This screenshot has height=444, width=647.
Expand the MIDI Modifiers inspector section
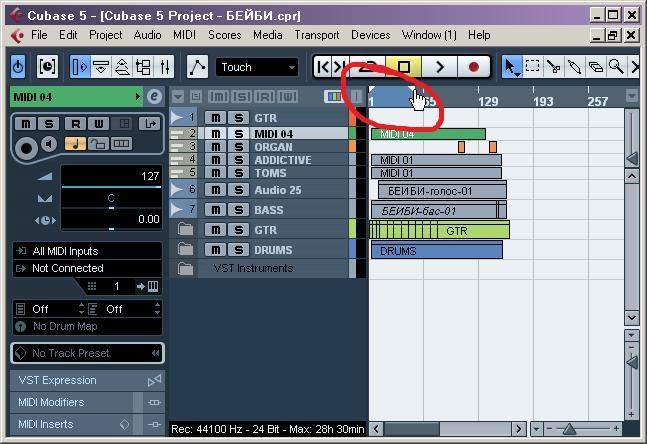[87, 402]
